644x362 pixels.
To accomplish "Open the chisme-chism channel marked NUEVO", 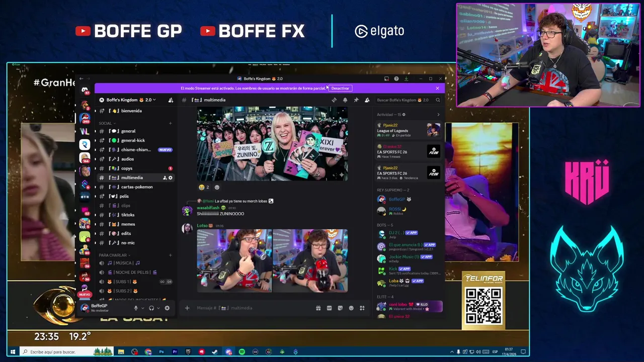I will point(135,150).
